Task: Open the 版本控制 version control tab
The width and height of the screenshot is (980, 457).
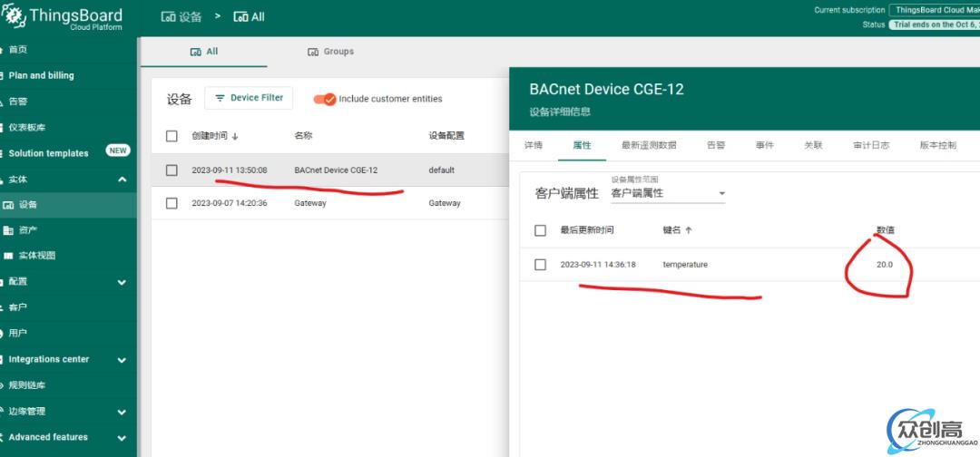Action: (x=937, y=145)
